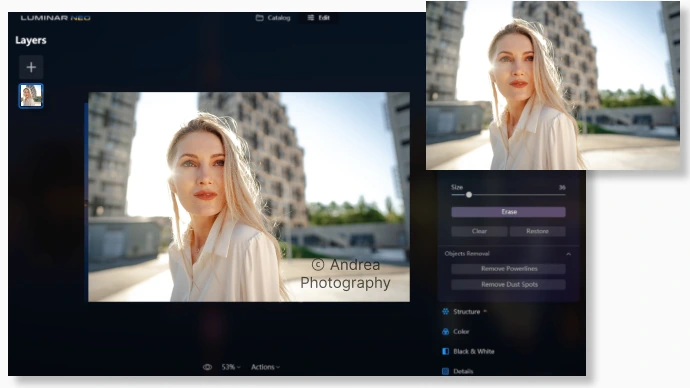Click the Structure tool icon

(445, 311)
